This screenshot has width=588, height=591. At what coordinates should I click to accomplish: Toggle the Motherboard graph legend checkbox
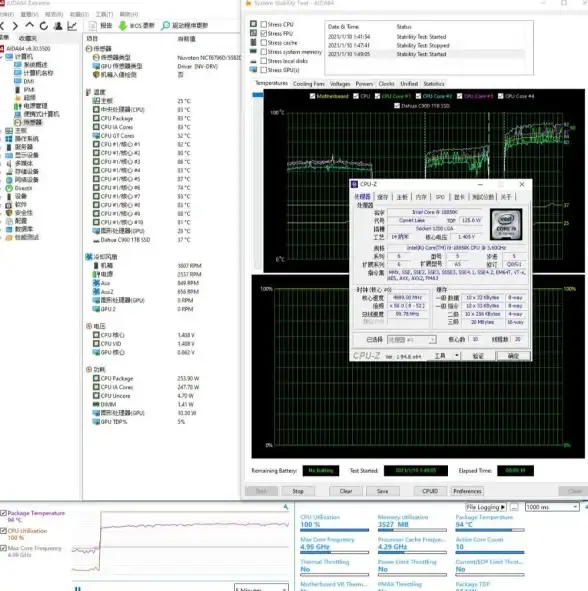pyautogui.click(x=312, y=96)
